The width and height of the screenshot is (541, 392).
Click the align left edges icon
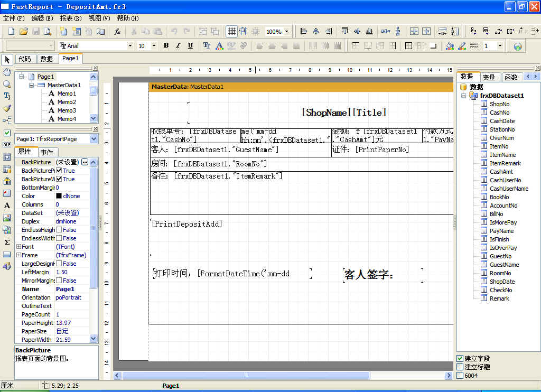pos(304,31)
